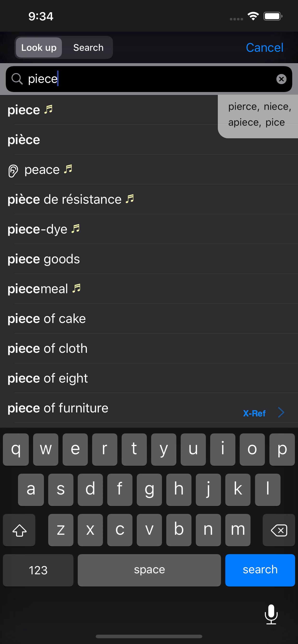Toggle the shift key on the keyboard
This screenshot has height=644, width=298.
pos(19,530)
